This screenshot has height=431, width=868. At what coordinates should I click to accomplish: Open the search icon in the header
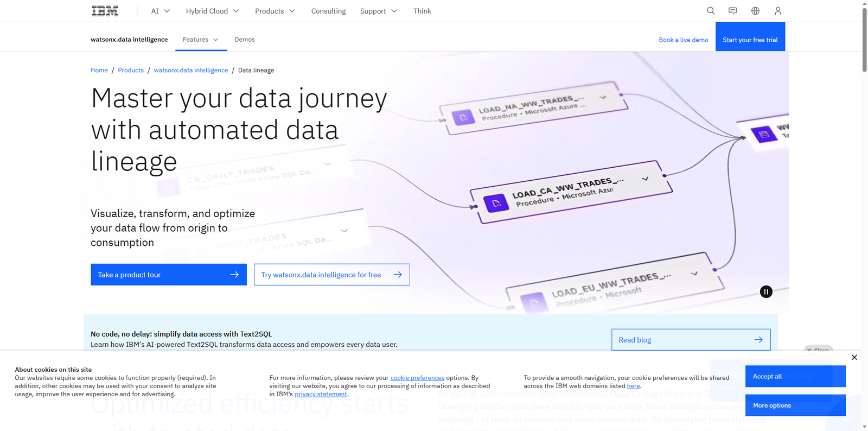click(x=711, y=11)
